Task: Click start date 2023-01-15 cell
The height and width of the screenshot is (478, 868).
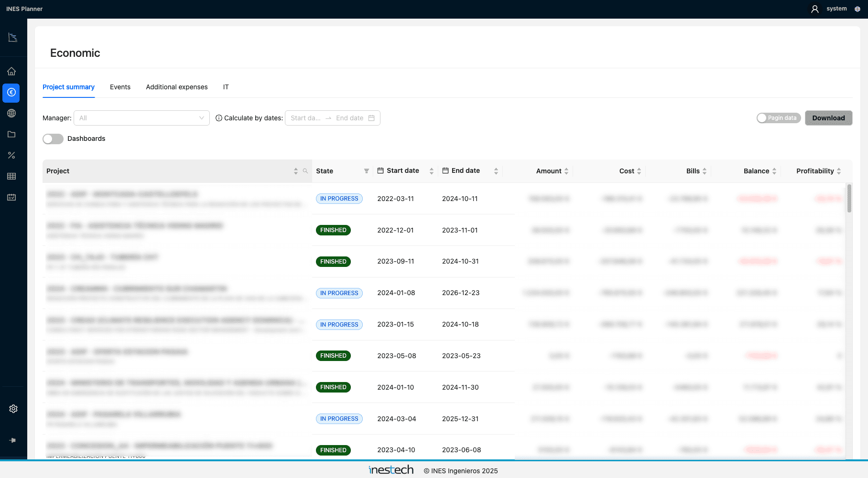Action: 396,324
